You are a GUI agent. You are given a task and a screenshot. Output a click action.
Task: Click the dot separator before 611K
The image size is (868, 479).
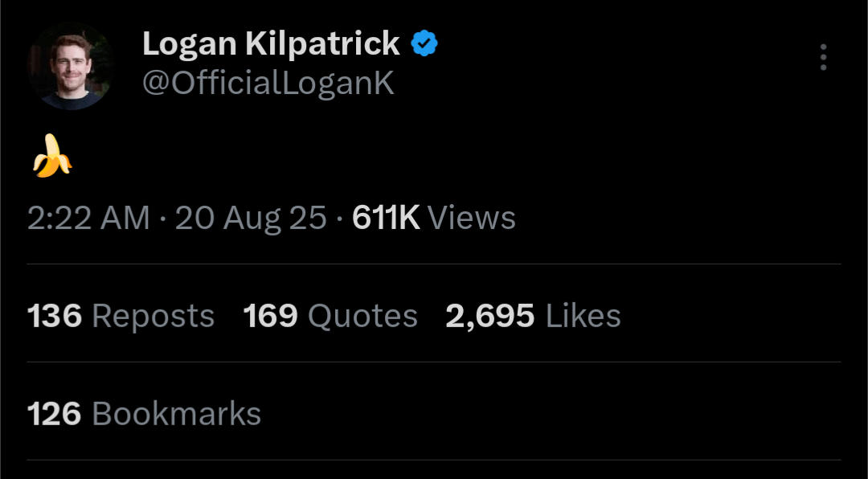pos(340,219)
